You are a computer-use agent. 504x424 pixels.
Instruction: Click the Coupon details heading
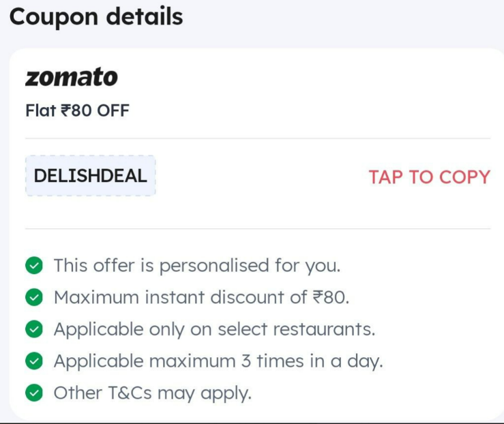click(96, 17)
